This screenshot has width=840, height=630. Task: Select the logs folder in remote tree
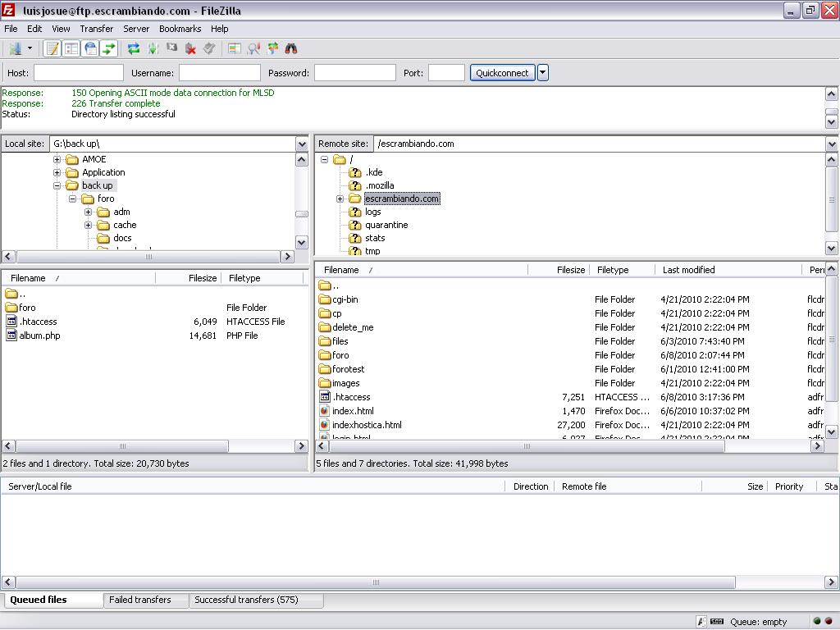(373, 212)
